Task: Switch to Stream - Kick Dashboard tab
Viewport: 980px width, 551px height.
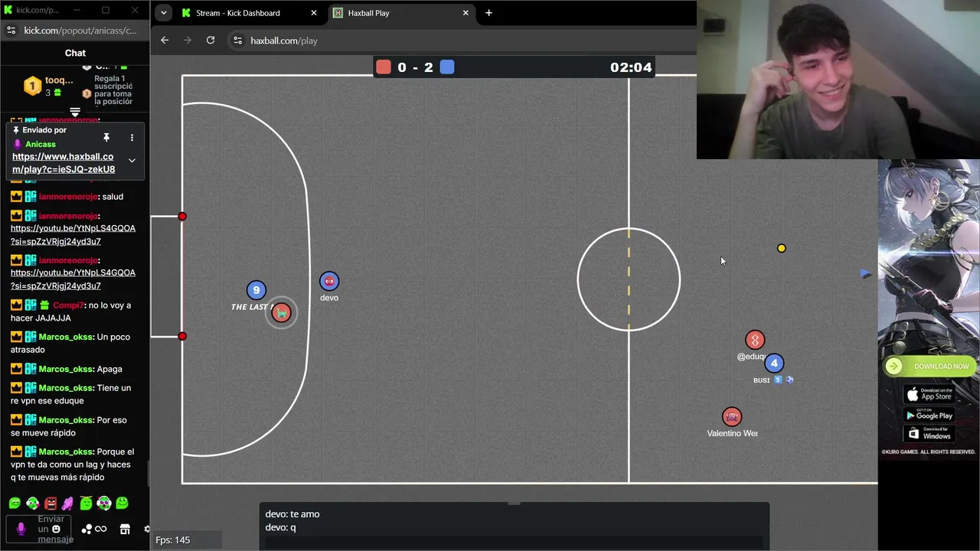Action: point(238,13)
